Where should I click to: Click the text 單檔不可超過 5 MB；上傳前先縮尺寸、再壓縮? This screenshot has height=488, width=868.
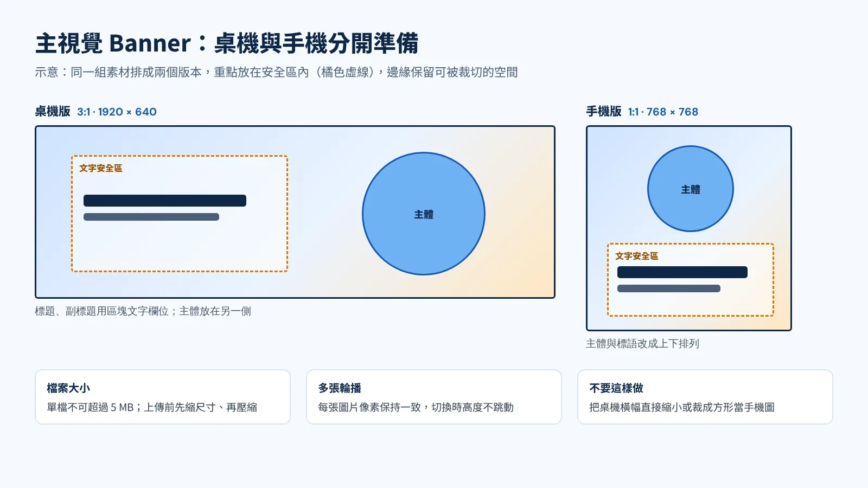tap(152, 407)
